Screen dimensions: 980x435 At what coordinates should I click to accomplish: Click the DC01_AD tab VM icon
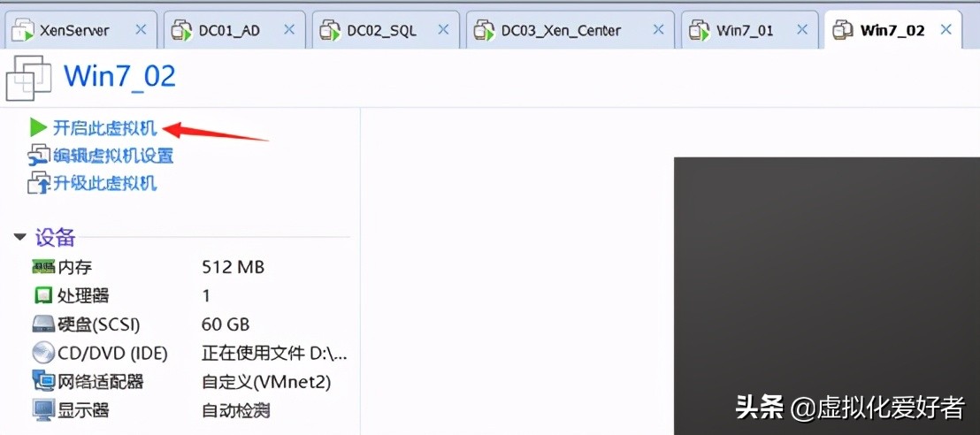182,30
